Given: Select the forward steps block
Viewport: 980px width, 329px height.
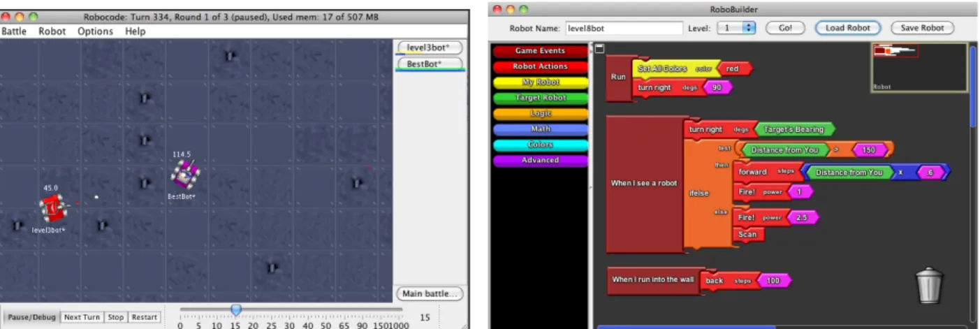Looking at the screenshot, I should point(766,172).
